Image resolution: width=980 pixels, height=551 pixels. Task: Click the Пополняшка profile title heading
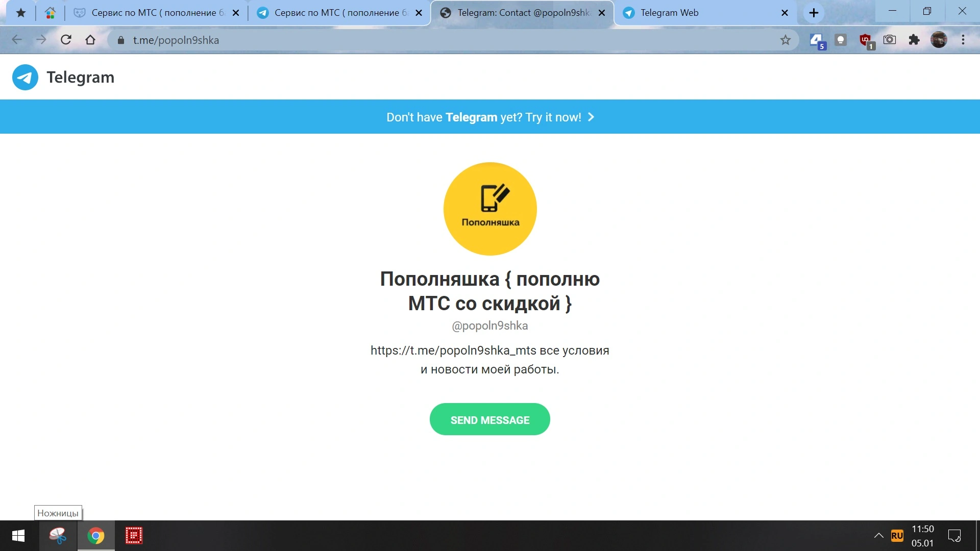490,291
